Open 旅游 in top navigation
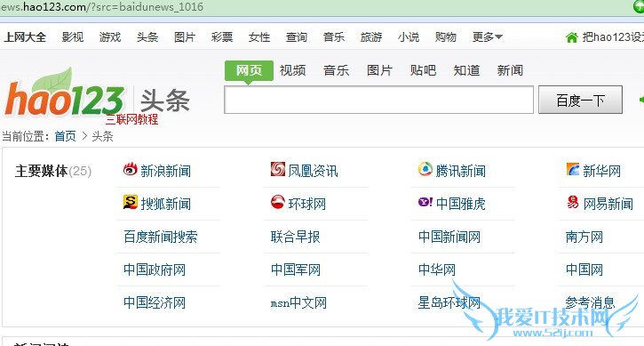The width and height of the screenshot is (644, 346). 371,37
